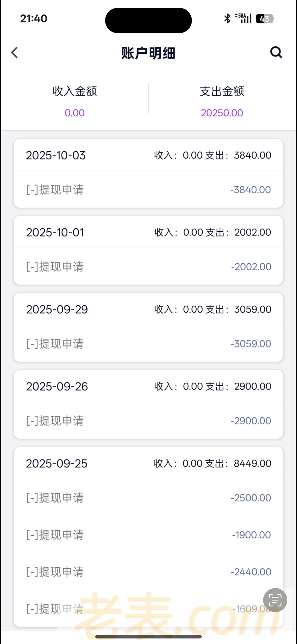Open the -2900.00 withdrawal record

click(x=148, y=421)
